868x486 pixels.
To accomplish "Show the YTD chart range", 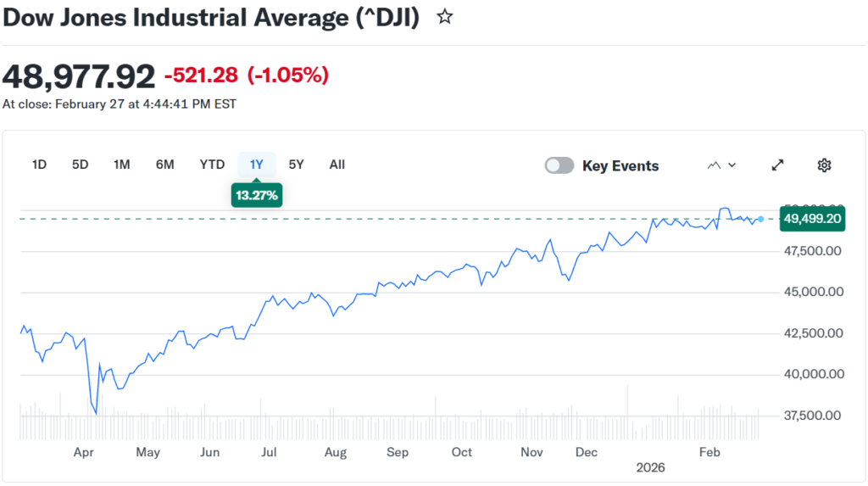I will pyautogui.click(x=212, y=165).
